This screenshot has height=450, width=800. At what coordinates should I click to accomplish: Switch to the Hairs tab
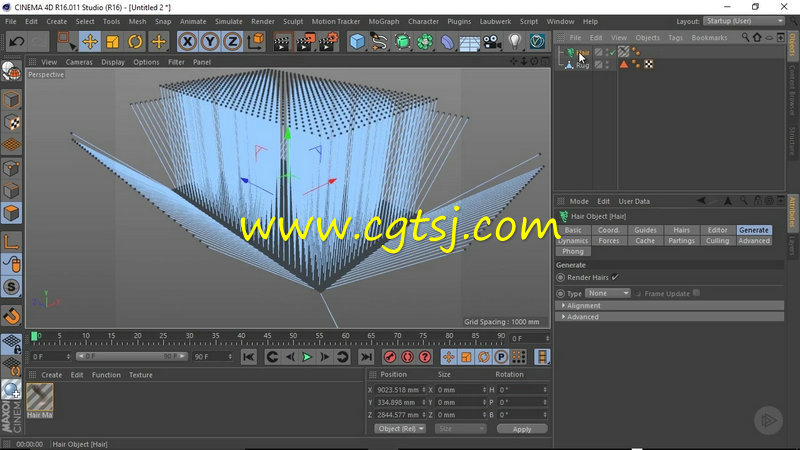pyautogui.click(x=681, y=230)
